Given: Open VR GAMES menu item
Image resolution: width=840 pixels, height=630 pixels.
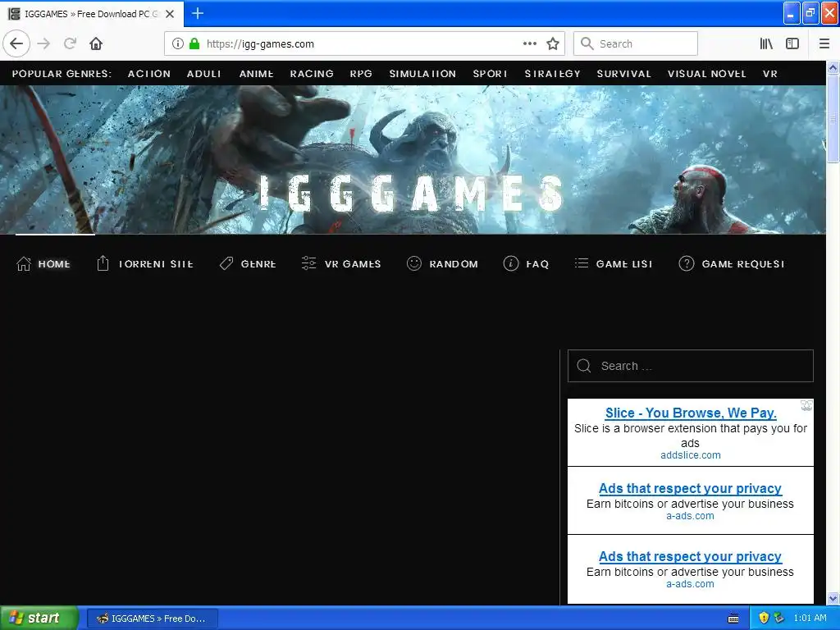Looking at the screenshot, I should pyautogui.click(x=353, y=264).
